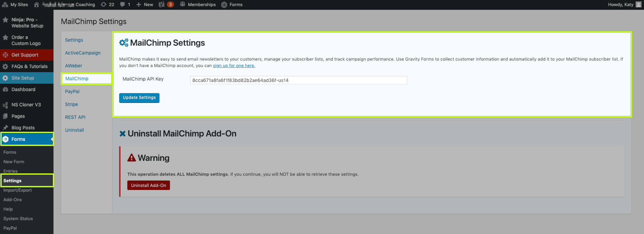Open the PayPal settings tab
This screenshot has width=644, height=234.
(72, 91)
